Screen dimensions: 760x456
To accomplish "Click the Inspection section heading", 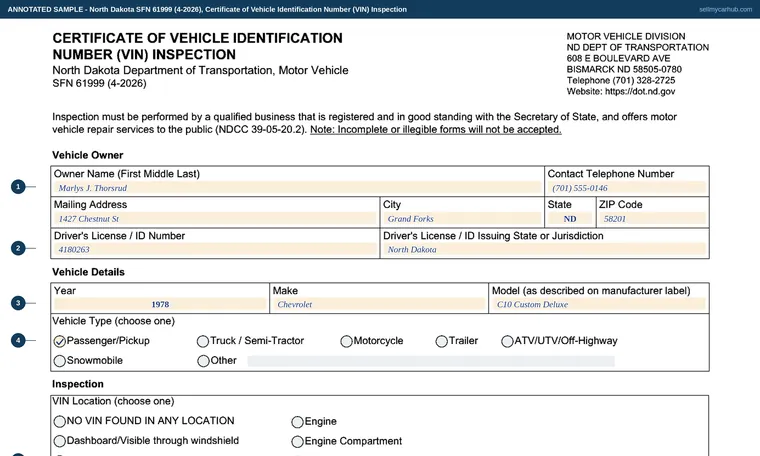I will (x=78, y=384).
